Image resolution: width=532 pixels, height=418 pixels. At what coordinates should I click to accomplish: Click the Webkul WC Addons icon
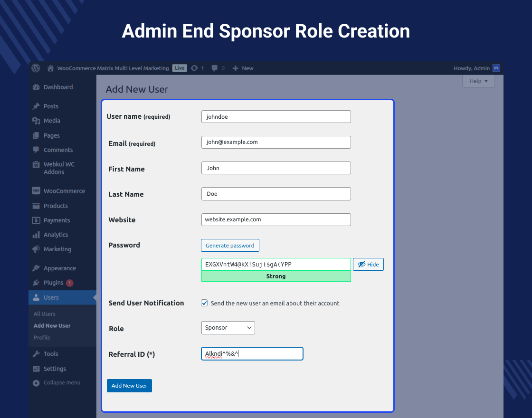pyautogui.click(x=36, y=164)
